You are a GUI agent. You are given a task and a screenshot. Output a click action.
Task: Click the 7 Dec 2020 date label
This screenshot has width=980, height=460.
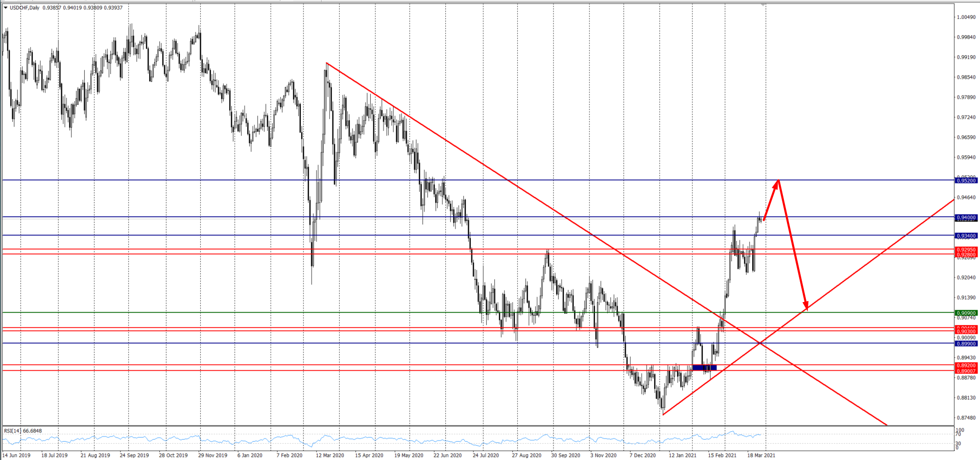[x=642, y=455]
